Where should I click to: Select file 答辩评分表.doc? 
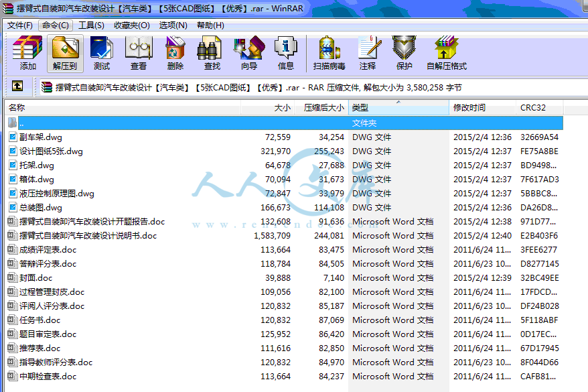point(48,264)
